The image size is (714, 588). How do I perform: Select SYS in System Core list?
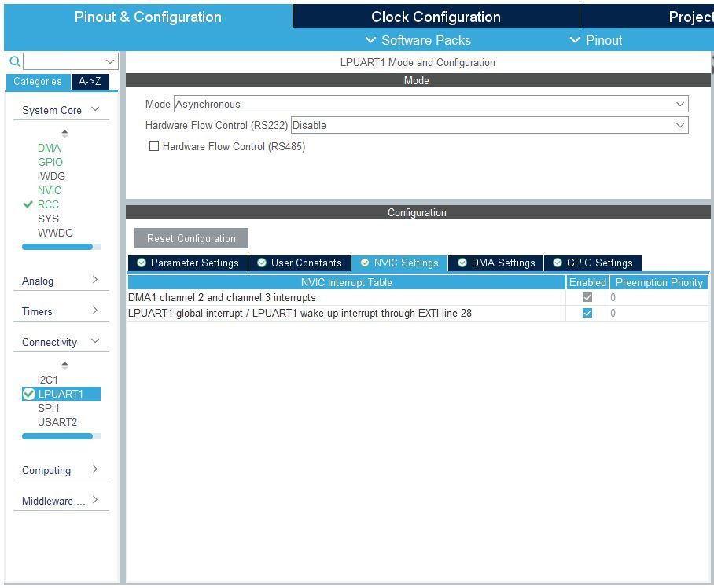click(48, 219)
